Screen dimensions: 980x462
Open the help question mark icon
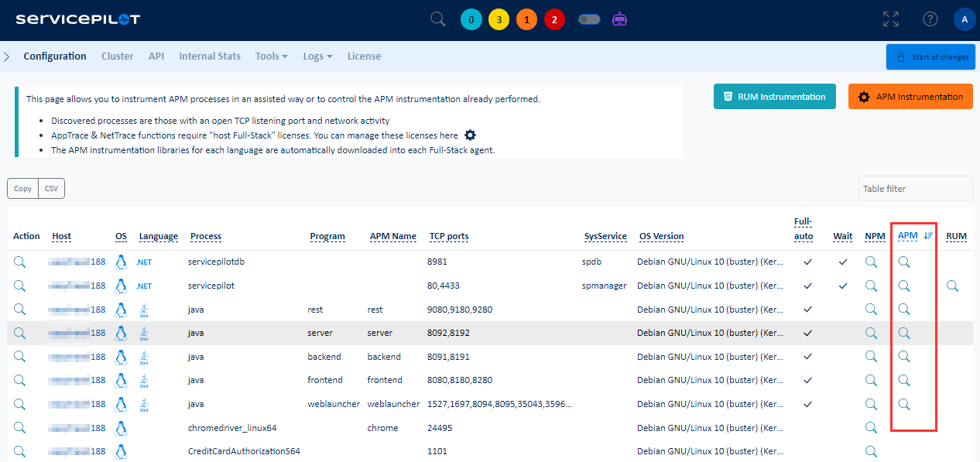pos(930,19)
